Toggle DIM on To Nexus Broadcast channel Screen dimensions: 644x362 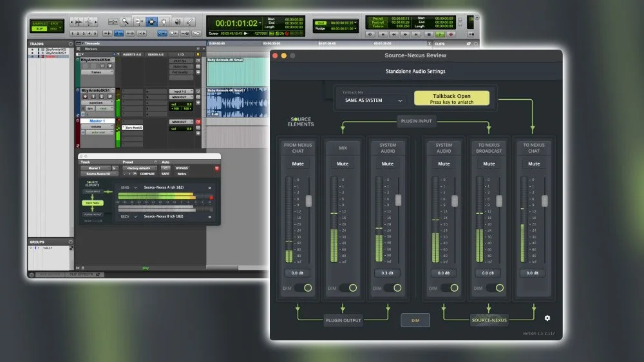point(495,288)
